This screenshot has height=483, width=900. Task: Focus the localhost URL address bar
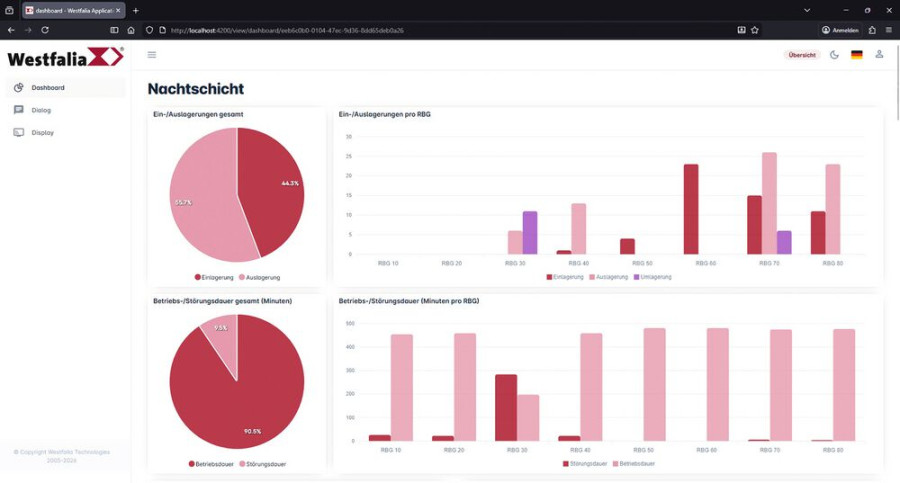click(287, 30)
